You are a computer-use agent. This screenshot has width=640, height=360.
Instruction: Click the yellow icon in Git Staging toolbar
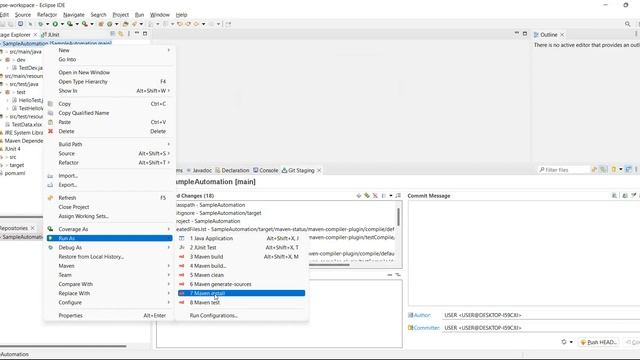[x=613, y=169]
